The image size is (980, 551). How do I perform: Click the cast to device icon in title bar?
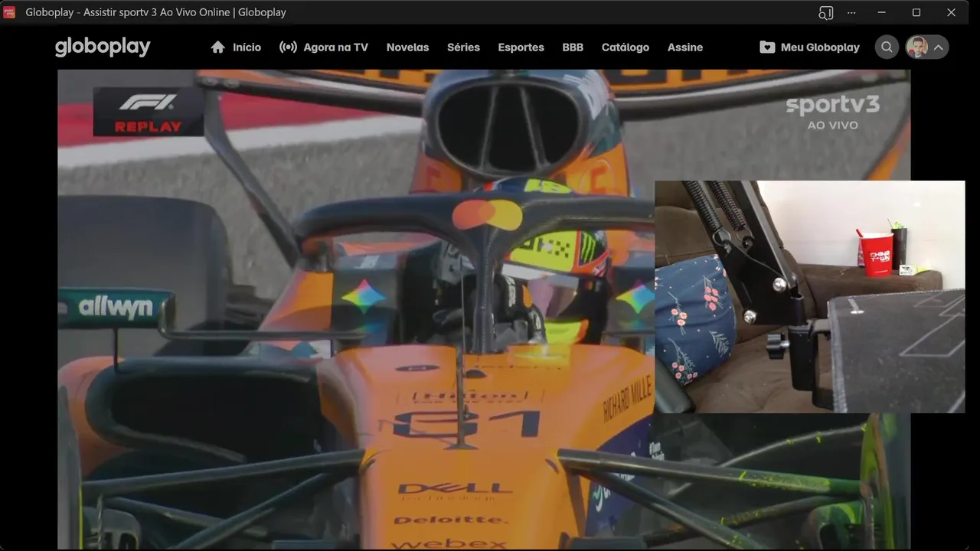pos(825,12)
